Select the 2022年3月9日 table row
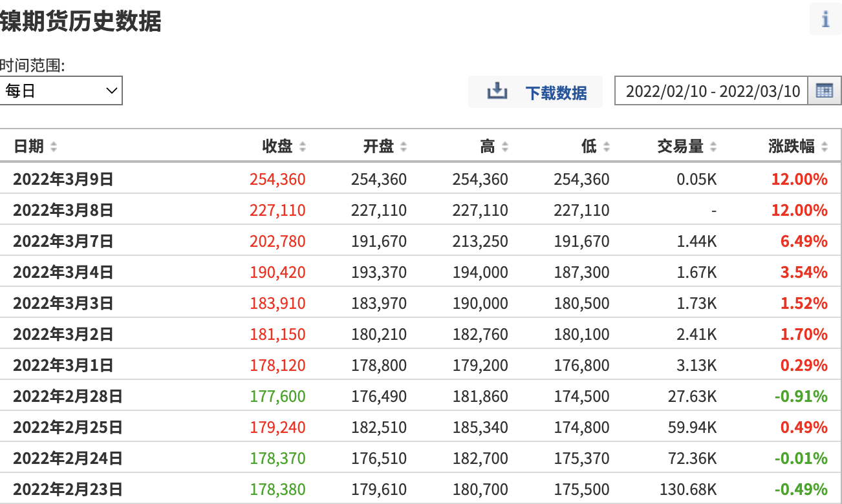 420,179
